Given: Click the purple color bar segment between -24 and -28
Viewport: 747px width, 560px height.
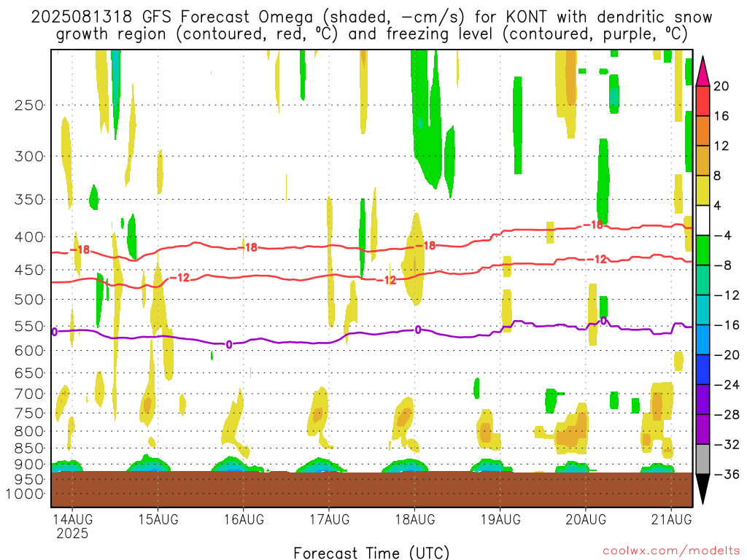Looking at the screenshot, I should (703, 400).
